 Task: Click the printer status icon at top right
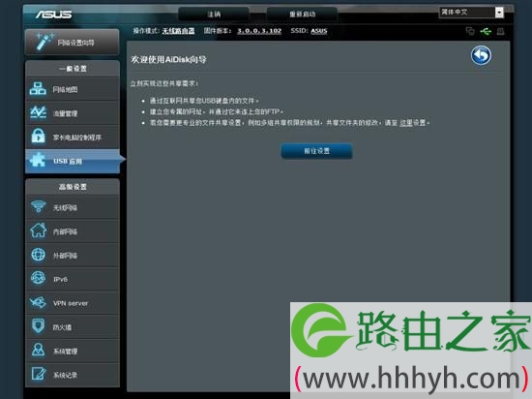pyautogui.click(x=500, y=31)
